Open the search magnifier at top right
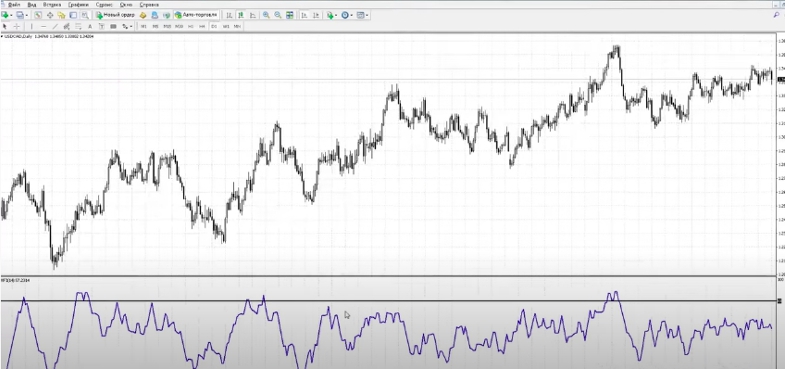Screen dimensions: 785x369 776,16
